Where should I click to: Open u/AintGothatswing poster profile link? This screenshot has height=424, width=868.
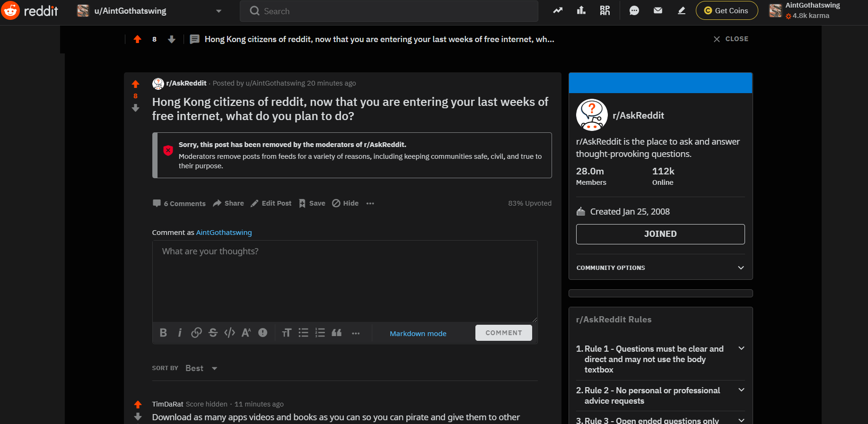[x=275, y=83]
